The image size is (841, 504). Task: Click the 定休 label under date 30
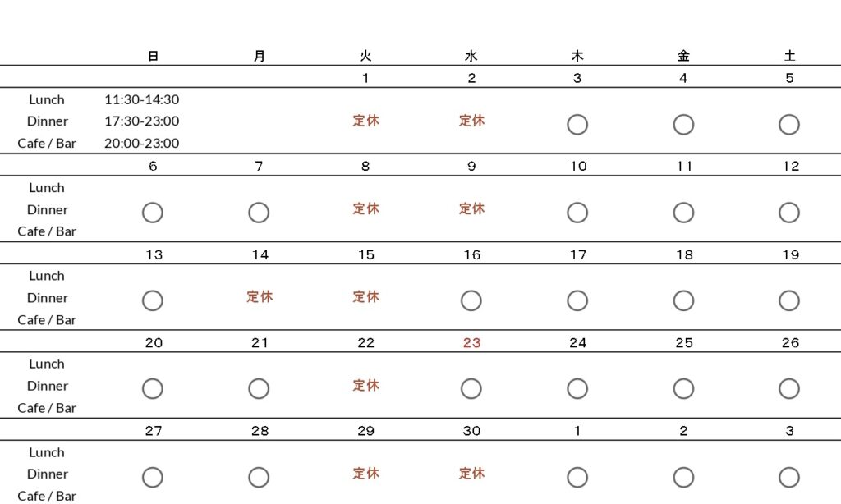click(x=471, y=473)
